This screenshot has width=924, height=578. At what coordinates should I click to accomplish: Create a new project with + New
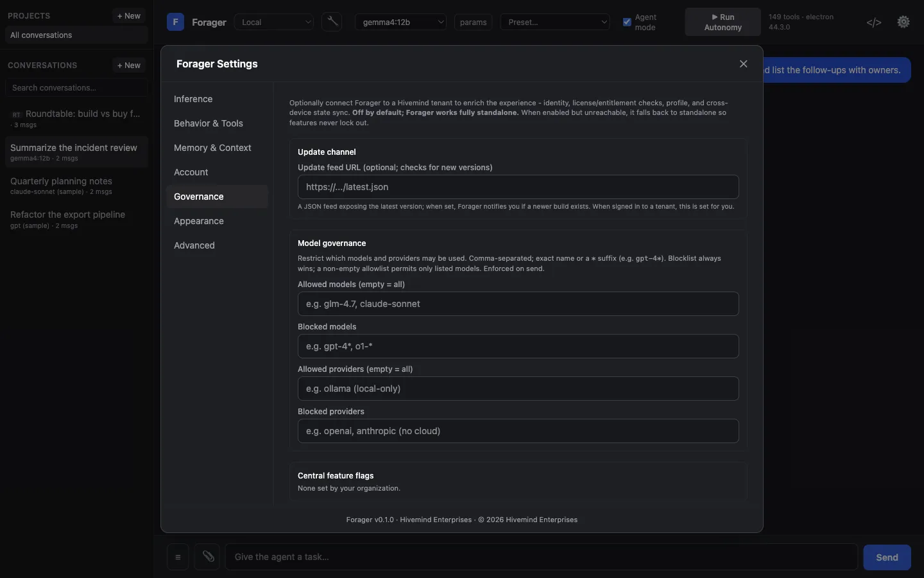coord(129,15)
